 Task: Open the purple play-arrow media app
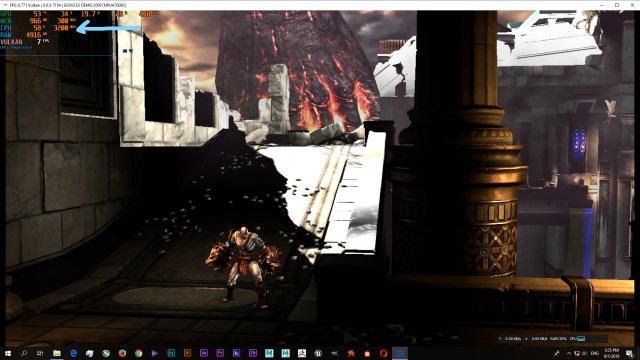point(155,353)
